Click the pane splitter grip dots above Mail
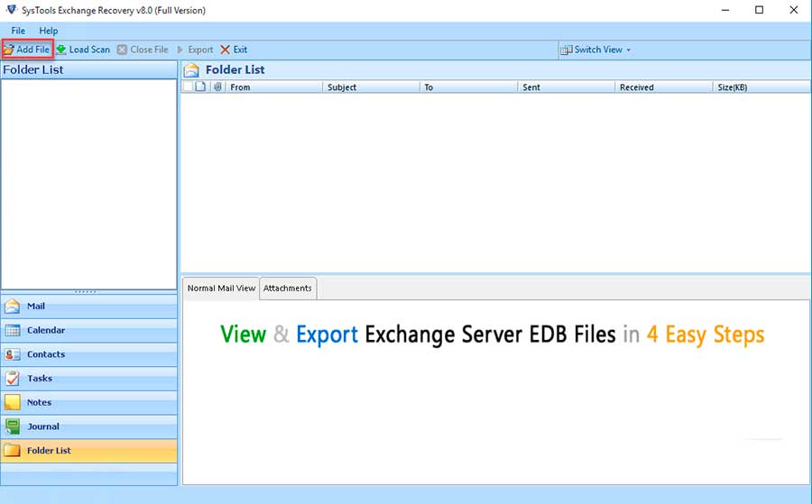The image size is (812, 504). (x=86, y=292)
